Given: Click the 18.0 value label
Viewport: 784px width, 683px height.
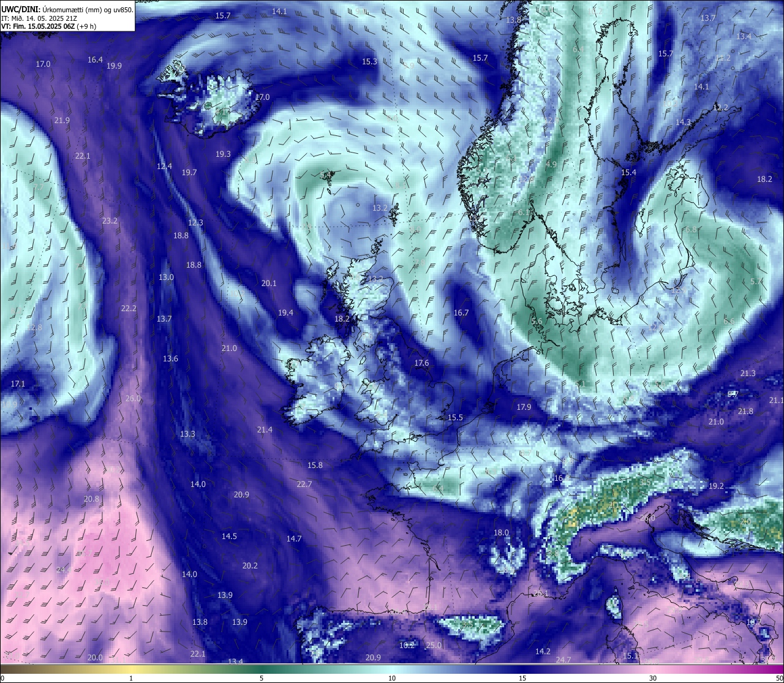Looking at the screenshot, I should click(x=502, y=532).
